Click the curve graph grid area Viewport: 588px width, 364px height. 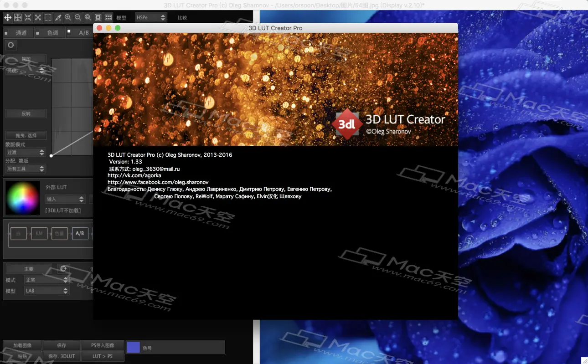click(x=72, y=107)
